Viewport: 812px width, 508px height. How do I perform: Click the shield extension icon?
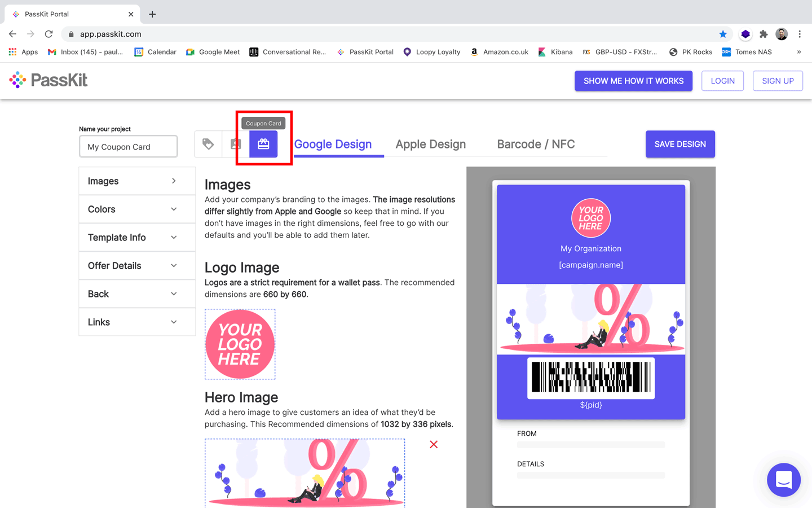745,34
